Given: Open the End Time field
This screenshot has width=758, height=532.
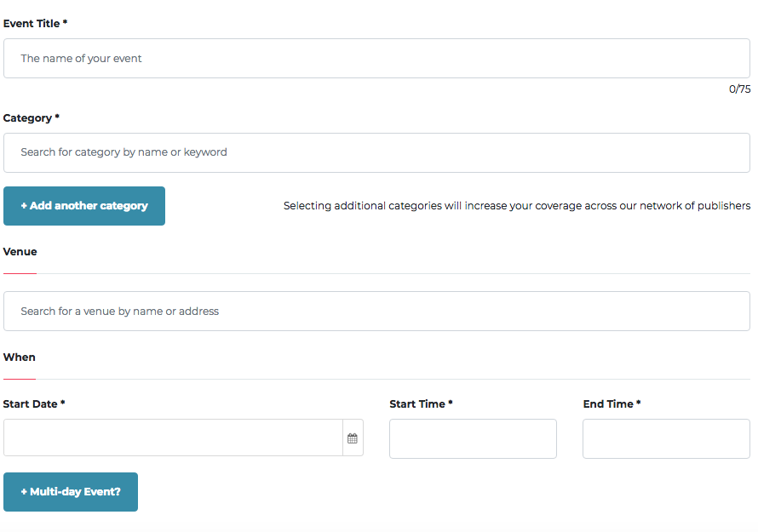Looking at the screenshot, I should click(666, 438).
